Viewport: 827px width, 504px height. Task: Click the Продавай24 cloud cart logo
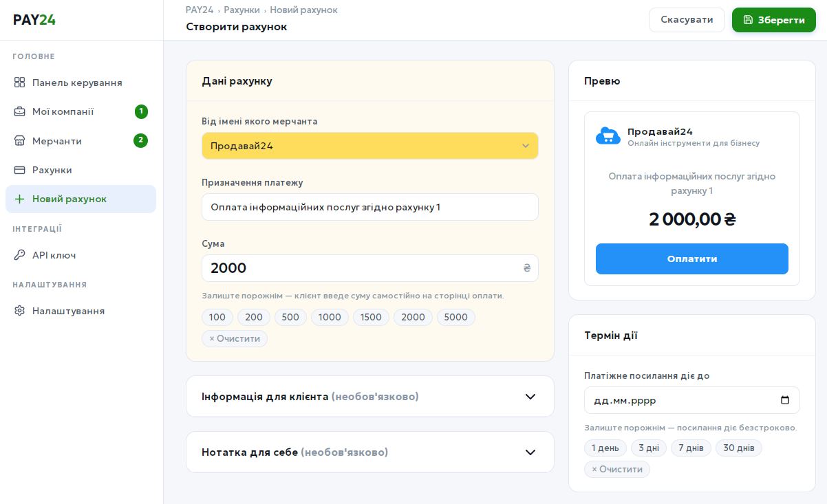[608, 136]
